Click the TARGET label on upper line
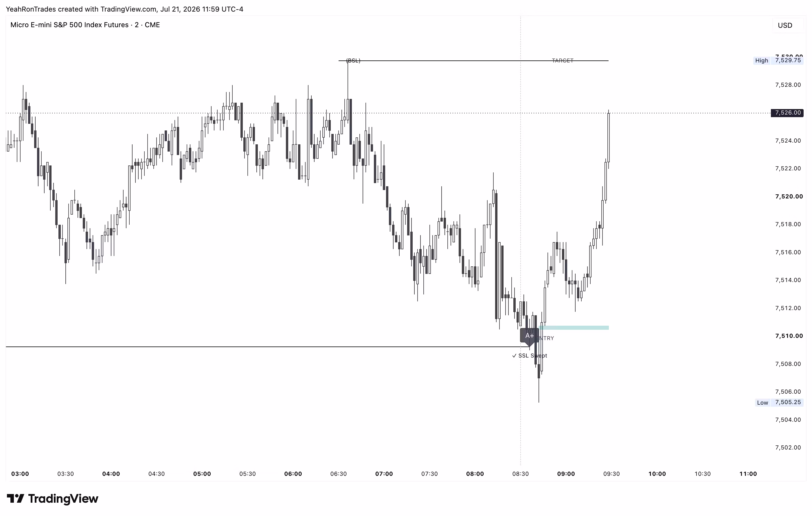The width and height of the screenshot is (812, 516). (x=563, y=61)
